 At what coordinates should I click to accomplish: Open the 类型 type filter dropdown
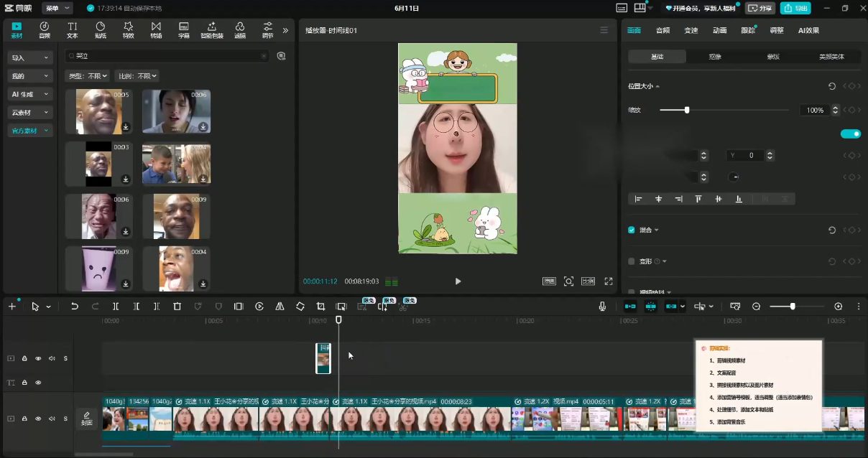coord(88,75)
